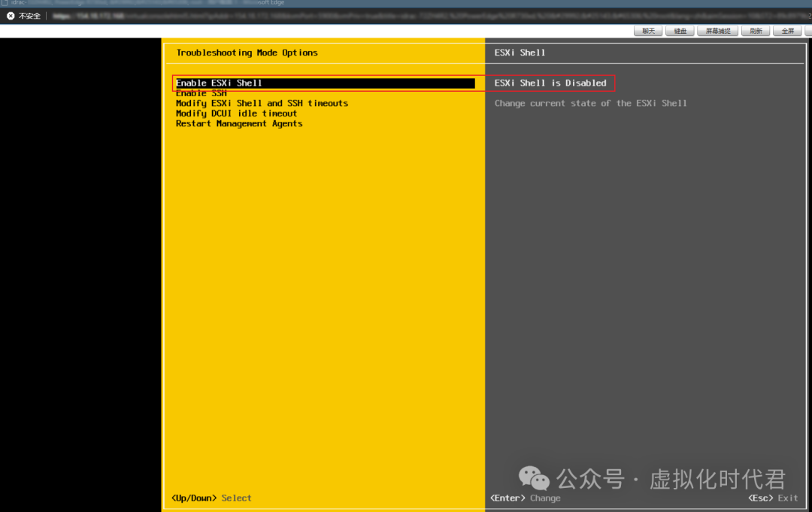Select Modify DCUI idle timeout
This screenshot has height=512, width=812.
237,114
